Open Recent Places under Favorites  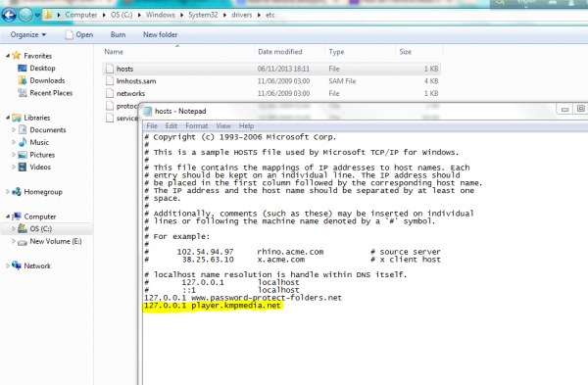(51, 93)
